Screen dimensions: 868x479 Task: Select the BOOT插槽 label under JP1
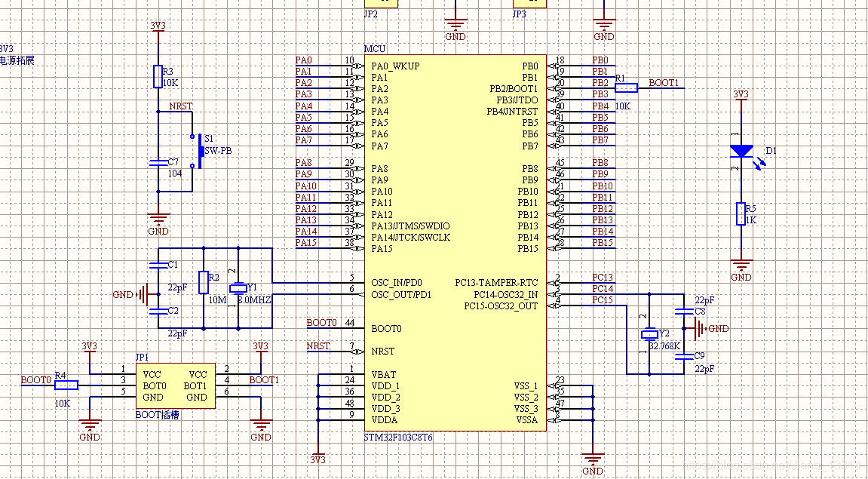pos(157,415)
